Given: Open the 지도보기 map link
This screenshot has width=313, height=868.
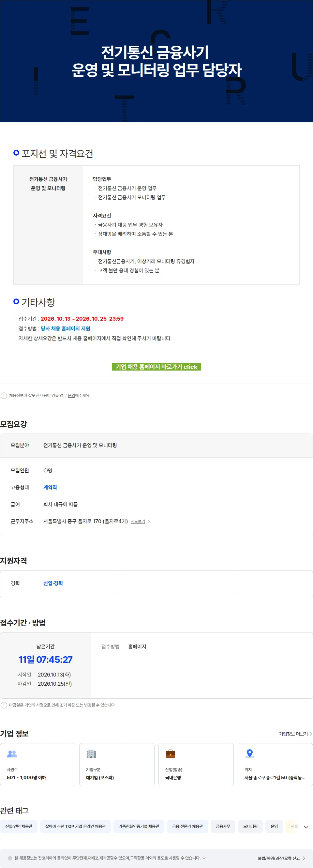Looking at the screenshot, I should click(138, 521).
